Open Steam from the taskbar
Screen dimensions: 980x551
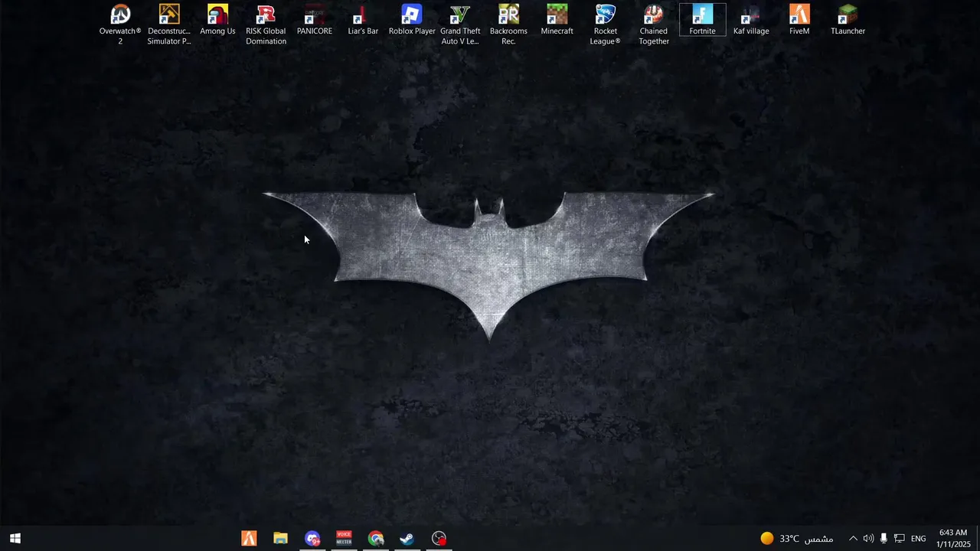pyautogui.click(x=407, y=539)
